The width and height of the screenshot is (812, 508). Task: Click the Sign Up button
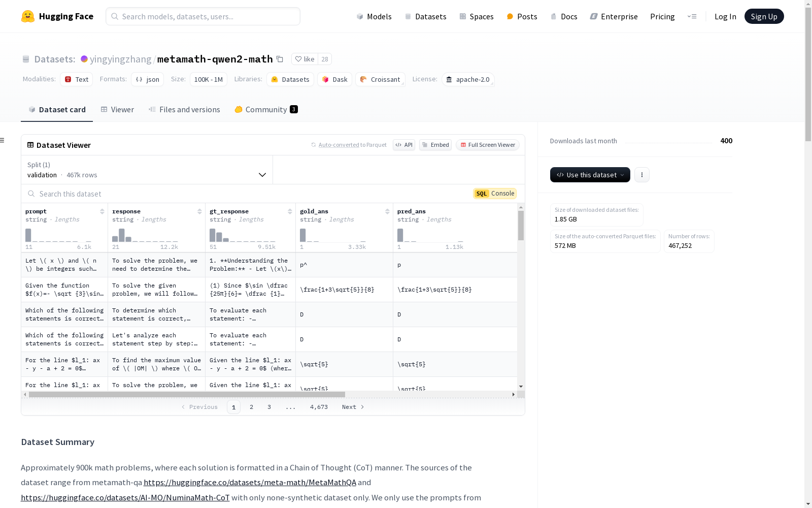[764, 16]
